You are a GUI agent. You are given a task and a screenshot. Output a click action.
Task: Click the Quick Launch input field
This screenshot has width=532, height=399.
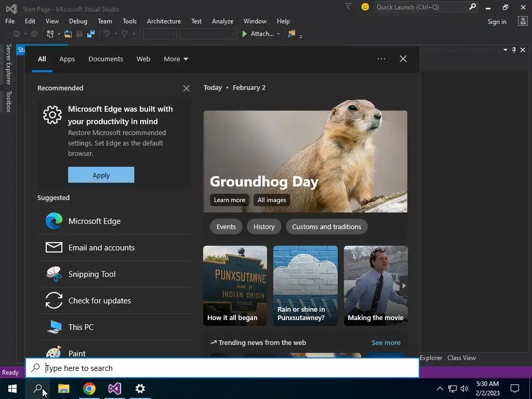point(421,7)
